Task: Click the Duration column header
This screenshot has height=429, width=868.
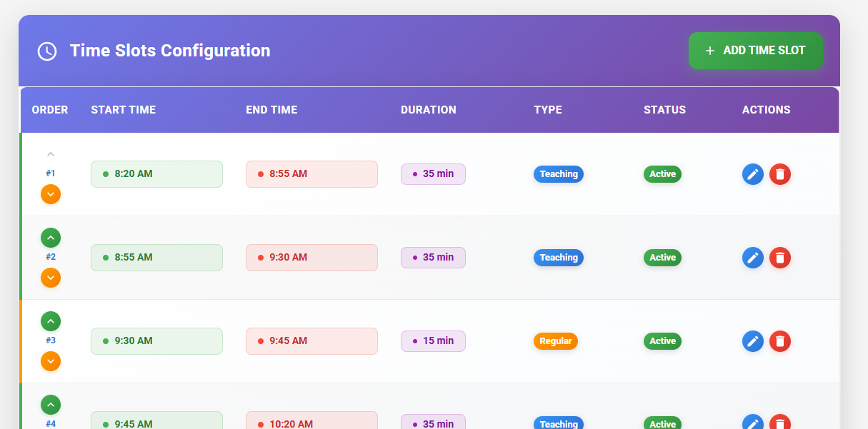Action: 428,110
